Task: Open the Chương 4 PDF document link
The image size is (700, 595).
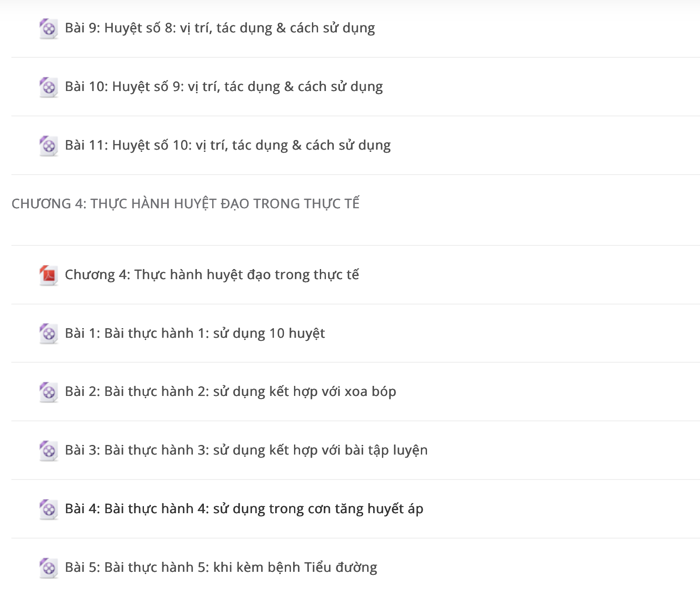Action: [x=212, y=275]
